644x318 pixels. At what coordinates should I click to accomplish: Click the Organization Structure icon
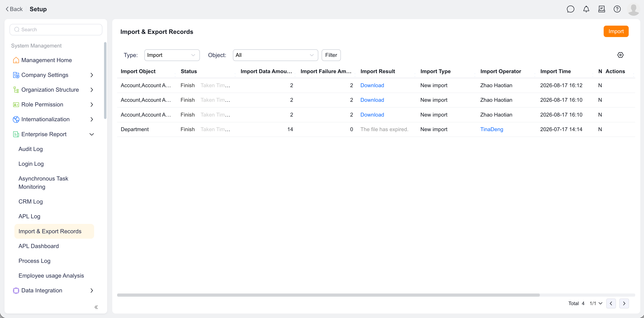coord(16,90)
